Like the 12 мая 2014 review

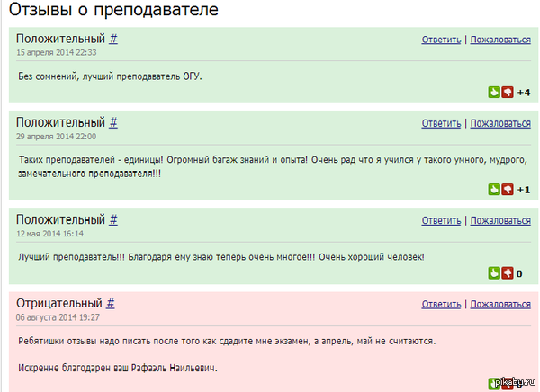tap(494, 272)
